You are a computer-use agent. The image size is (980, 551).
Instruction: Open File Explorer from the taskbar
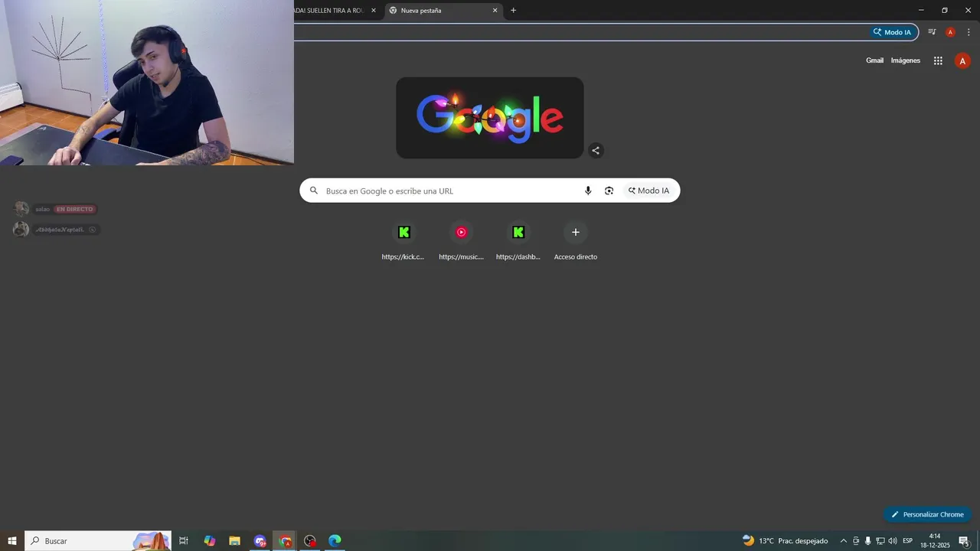point(235,541)
